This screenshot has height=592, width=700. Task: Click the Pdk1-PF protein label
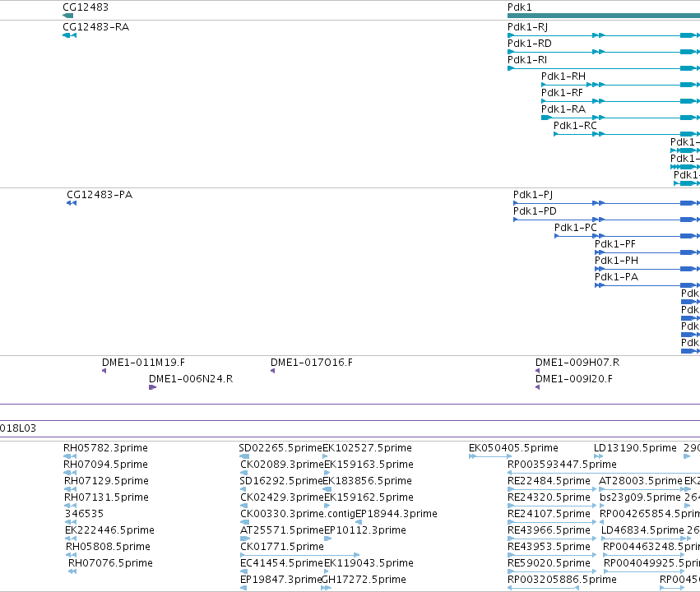(x=615, y=244)
